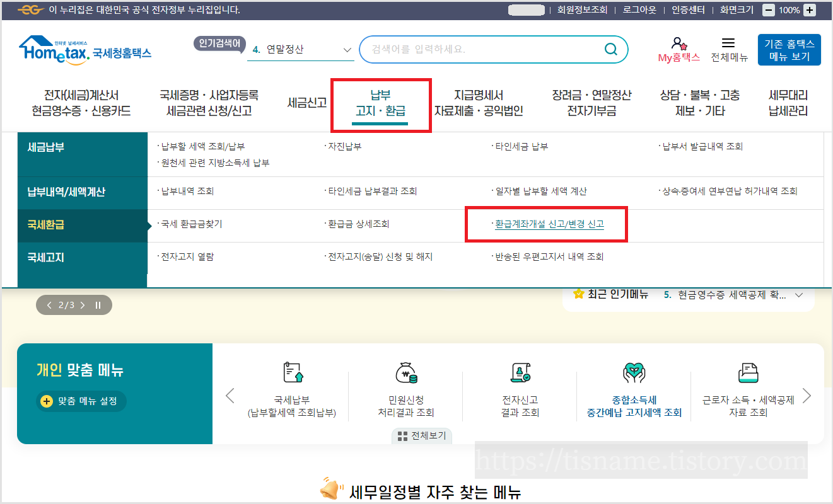Open 전자고지 열람 link

point(187,256)
